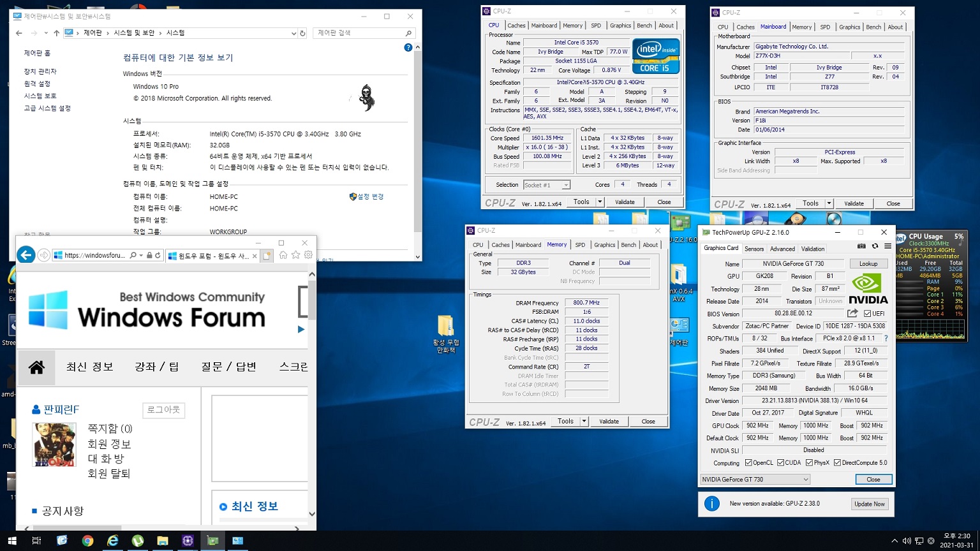Click Windows Start button

(x=12, y=541)
